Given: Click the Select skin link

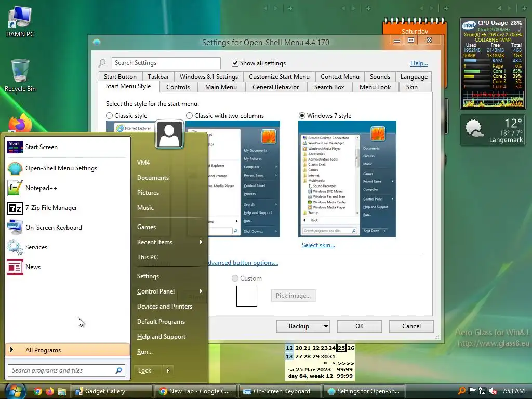Looking at the screenshot, I should pos(318,245).
